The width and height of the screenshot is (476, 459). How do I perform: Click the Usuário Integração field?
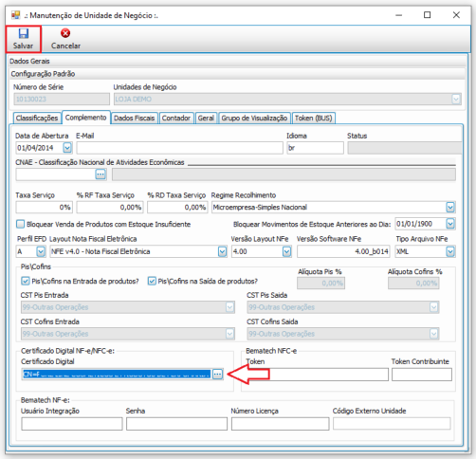[x=72, y=424]
